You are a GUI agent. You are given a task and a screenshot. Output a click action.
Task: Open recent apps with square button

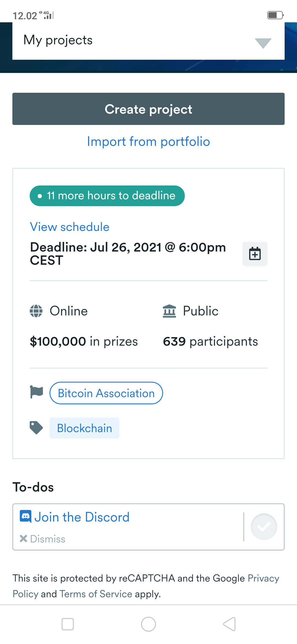pos(68,624)
